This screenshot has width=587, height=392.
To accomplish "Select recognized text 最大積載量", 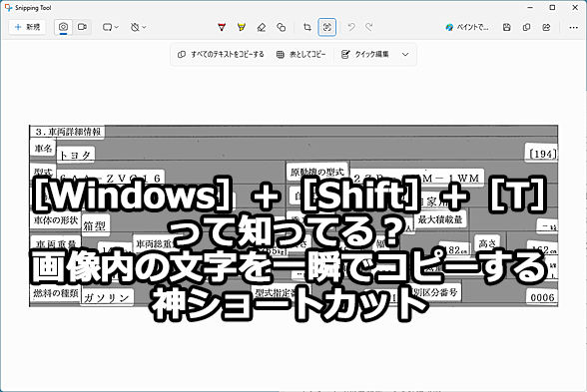I will click(440, 218).
